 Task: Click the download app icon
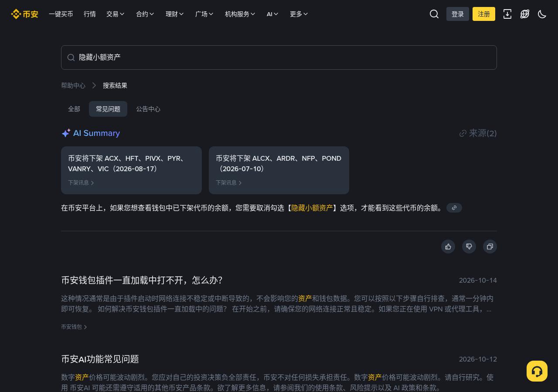[x=507, y=14]
